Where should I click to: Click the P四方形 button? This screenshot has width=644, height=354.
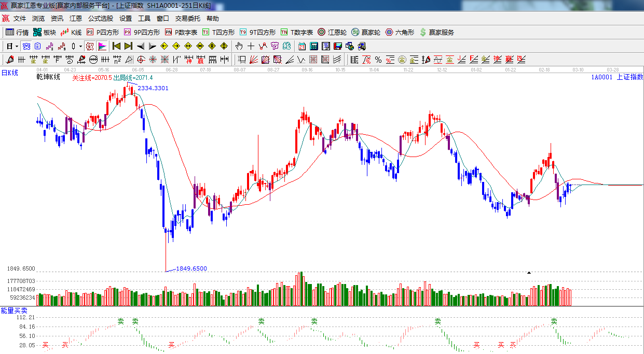[x=103, y=32]
